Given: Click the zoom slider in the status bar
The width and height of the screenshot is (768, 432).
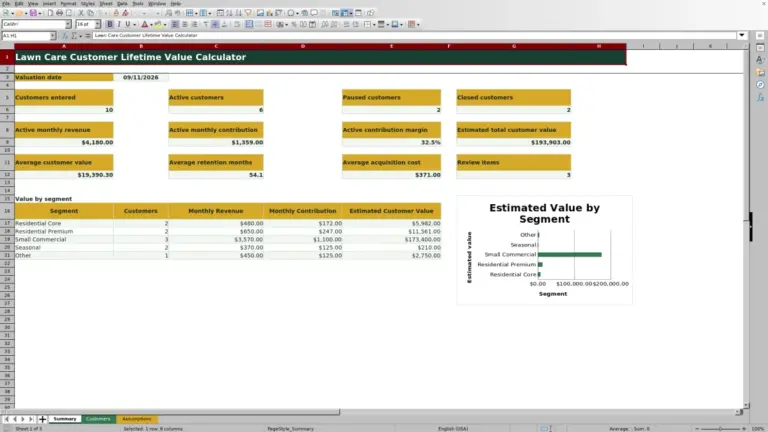Looking at the screenshot, I should (x=720, y=429).
